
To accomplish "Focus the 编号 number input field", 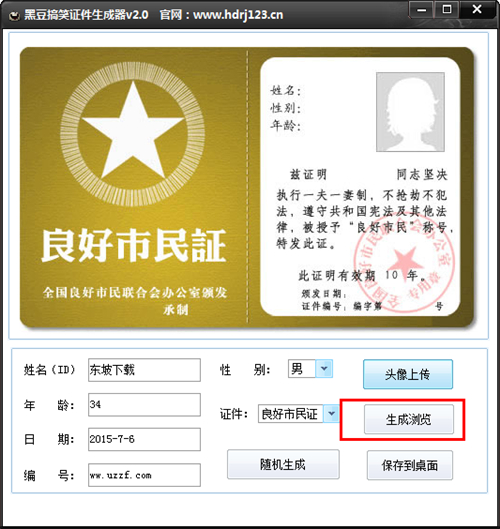I will (144, 475).
